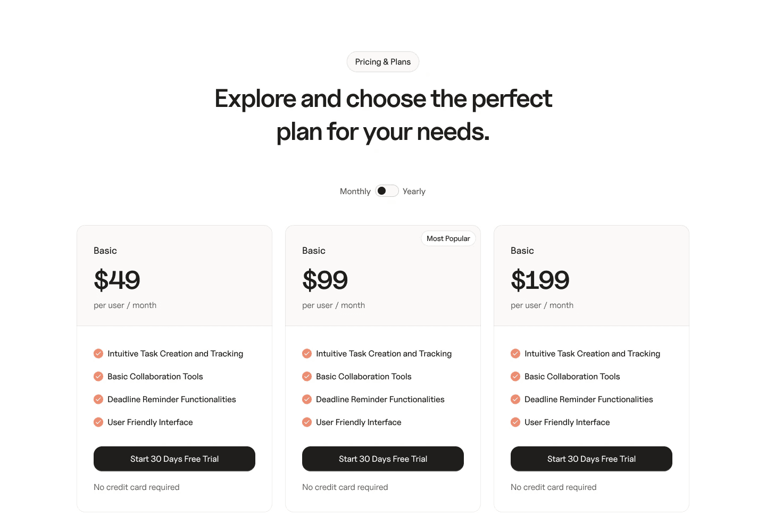Click the User Friendly Interface checkmark in $199 plan
This screenshot has width=766, height=532.
pyautogui.click(x=515, y=422)
